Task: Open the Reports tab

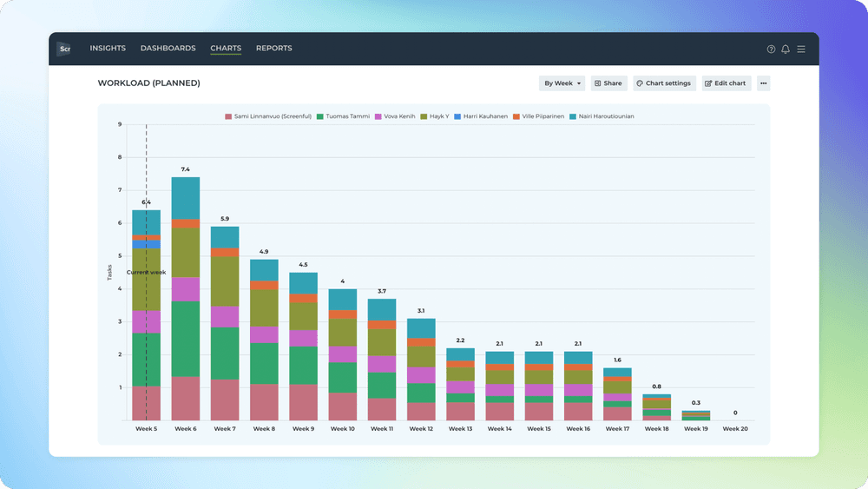Action: [x=274, y=48]
